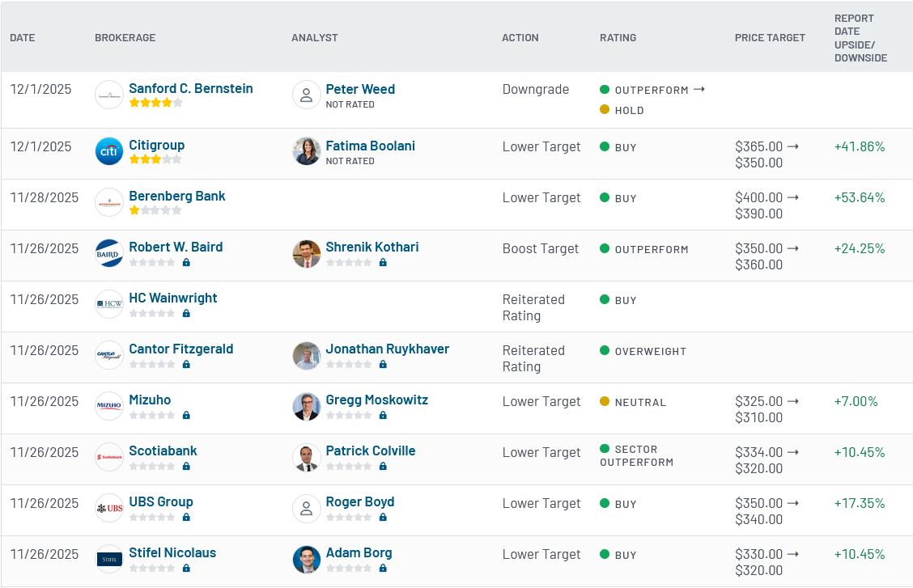Image resolution: width=913 pixels, height=588 pixels.
Task: Open the UBS Group brokerage link
Action: 161,502
